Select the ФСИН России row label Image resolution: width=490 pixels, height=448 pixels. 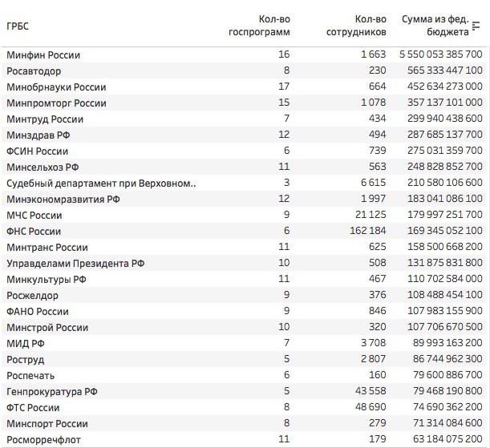pos(37,151)
